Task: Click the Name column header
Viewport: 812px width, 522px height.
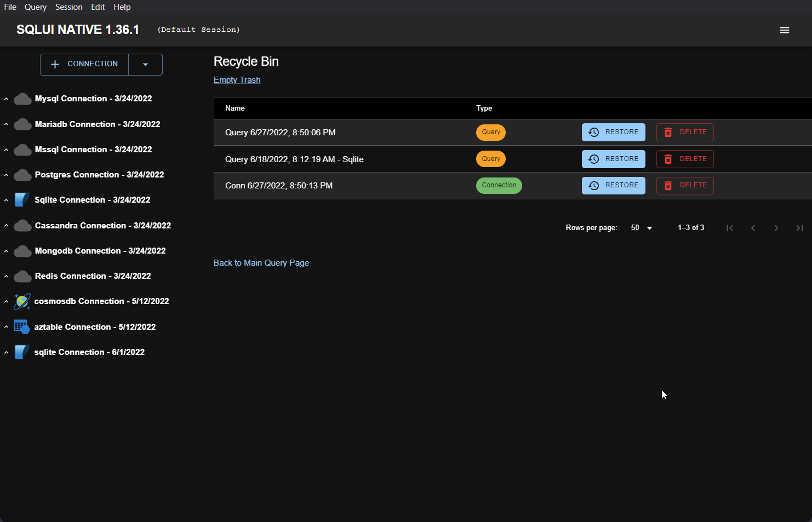Action: 235,108
